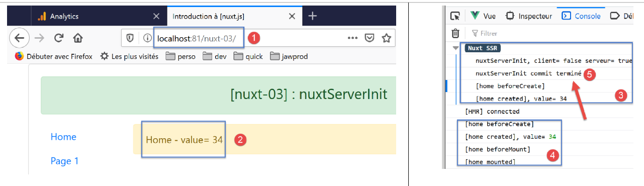This screenshot has width=644, height=186.
Task: Select the Console tab in DevTools
Action: pos(581,16)
